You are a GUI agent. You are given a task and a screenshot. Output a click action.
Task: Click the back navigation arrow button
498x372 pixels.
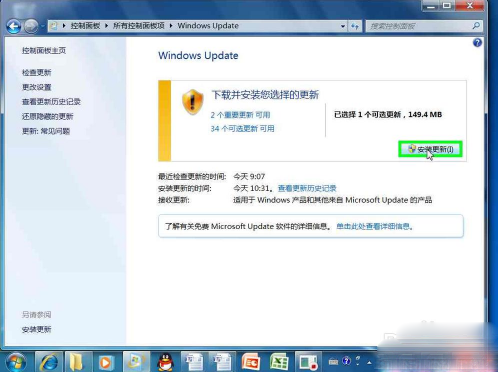tap(14, 26)
